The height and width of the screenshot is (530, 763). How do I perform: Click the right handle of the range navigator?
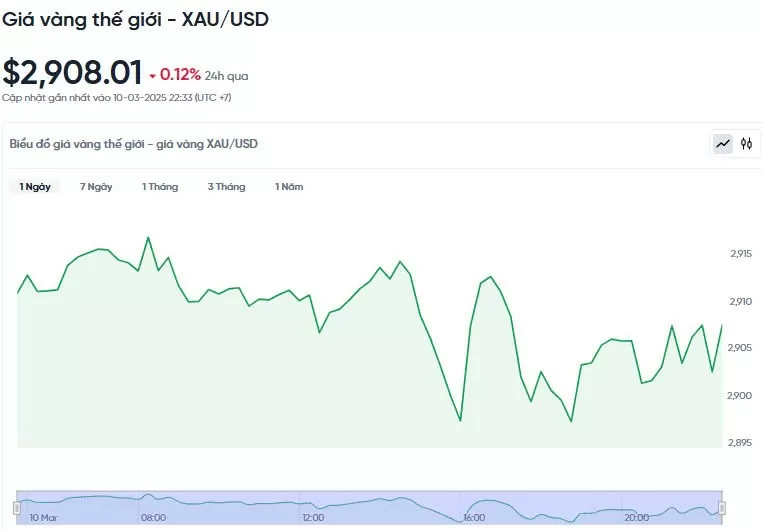tap(721, 507)
